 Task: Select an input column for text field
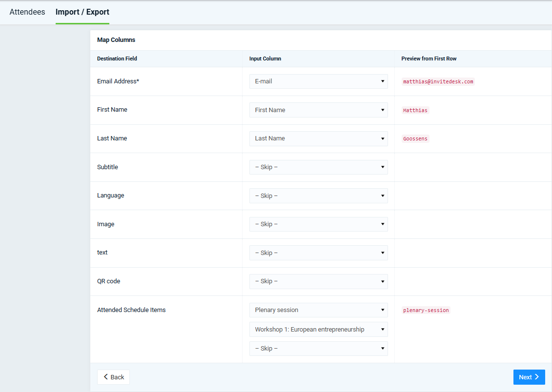pos(318,253)
